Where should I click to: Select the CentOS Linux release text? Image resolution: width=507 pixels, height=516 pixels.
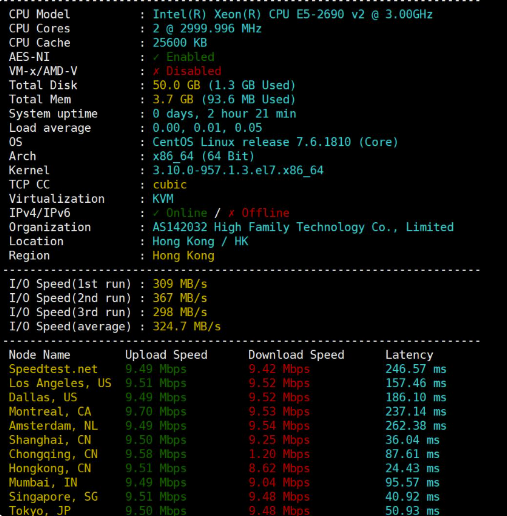pyautogui.click(x=275, y=142)
